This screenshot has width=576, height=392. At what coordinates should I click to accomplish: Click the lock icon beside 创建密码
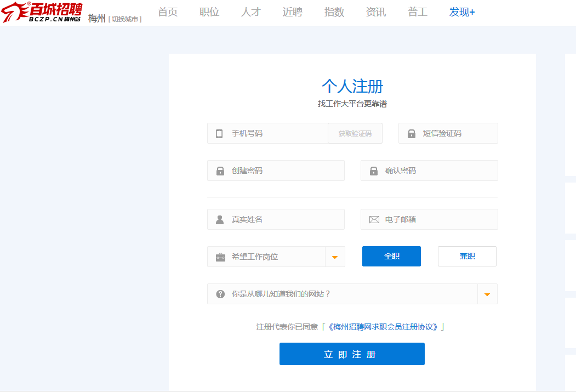coord(220,171)
